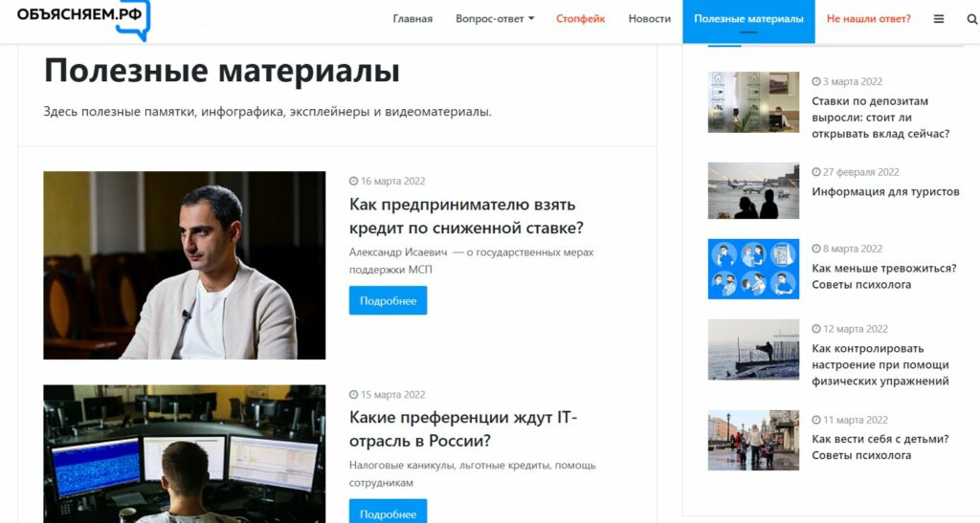Image resolution: width=980 pixels, height=523 pixels.
Task: Click photo of man in beige cardigan
Action: click(185, 265)
